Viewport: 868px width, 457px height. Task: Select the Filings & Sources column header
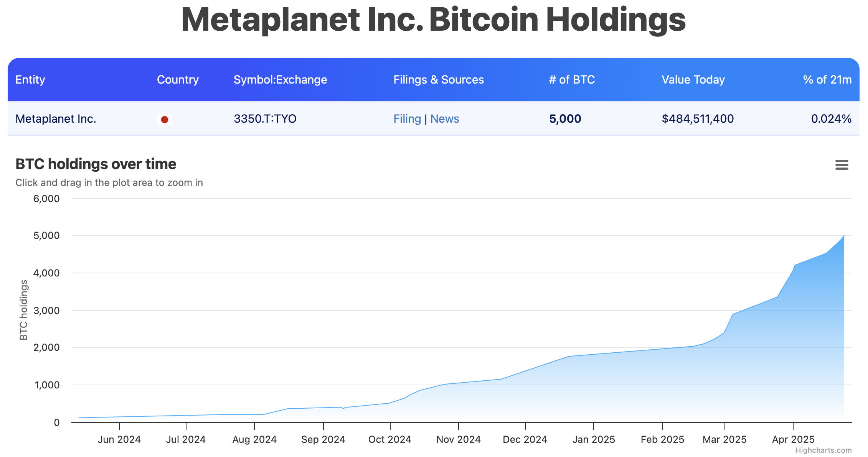(x=439, y=80)
